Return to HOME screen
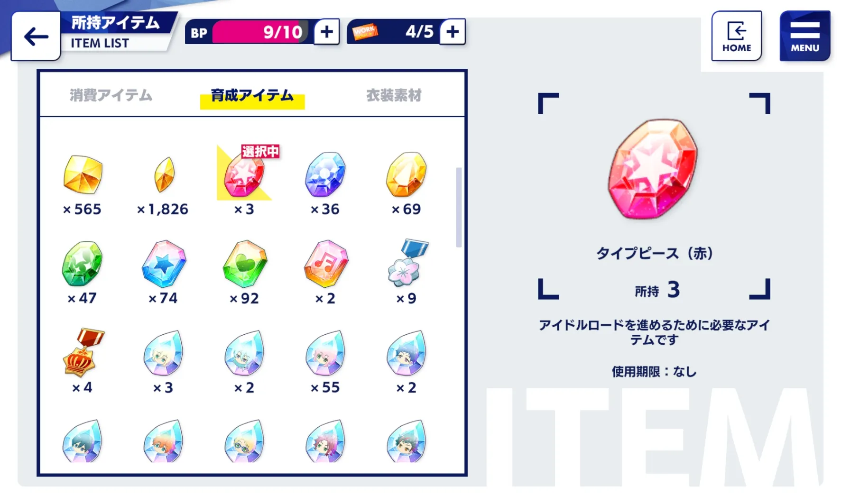 click(736, 36)
